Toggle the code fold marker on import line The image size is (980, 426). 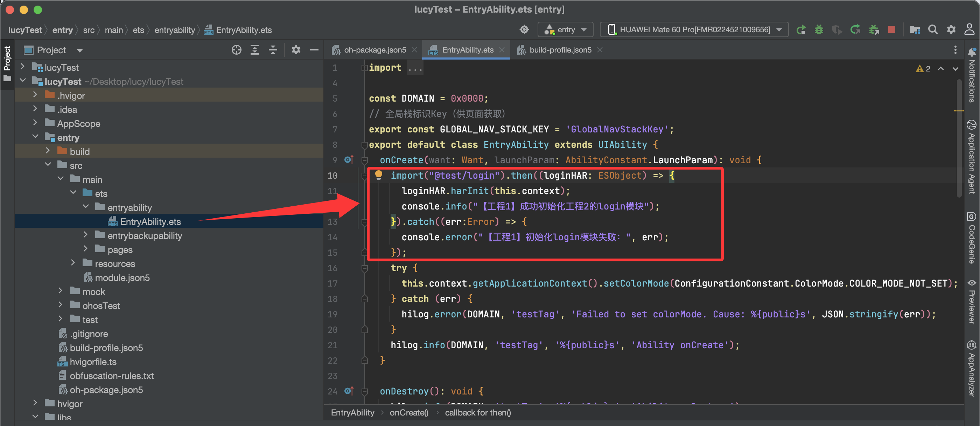364,68
